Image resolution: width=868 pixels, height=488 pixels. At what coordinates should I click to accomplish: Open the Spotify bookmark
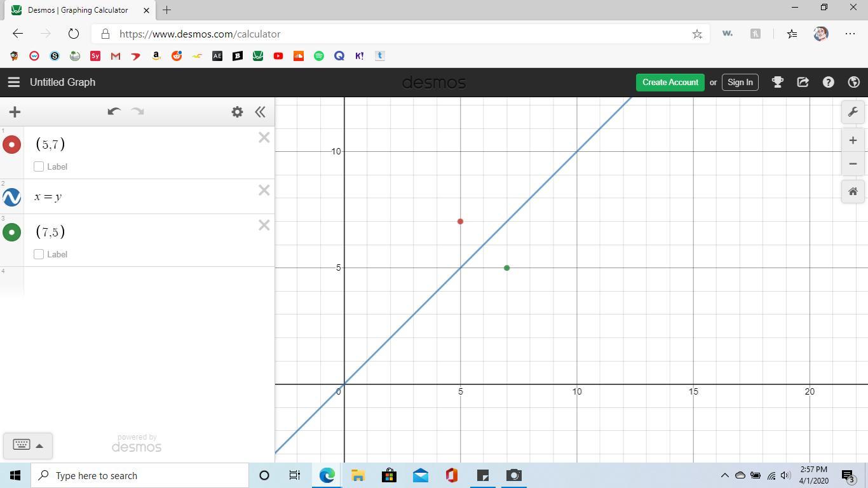point(319,56)
